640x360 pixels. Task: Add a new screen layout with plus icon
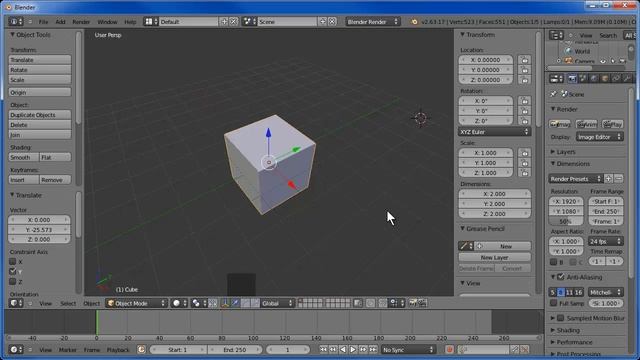tap(224, 22)
